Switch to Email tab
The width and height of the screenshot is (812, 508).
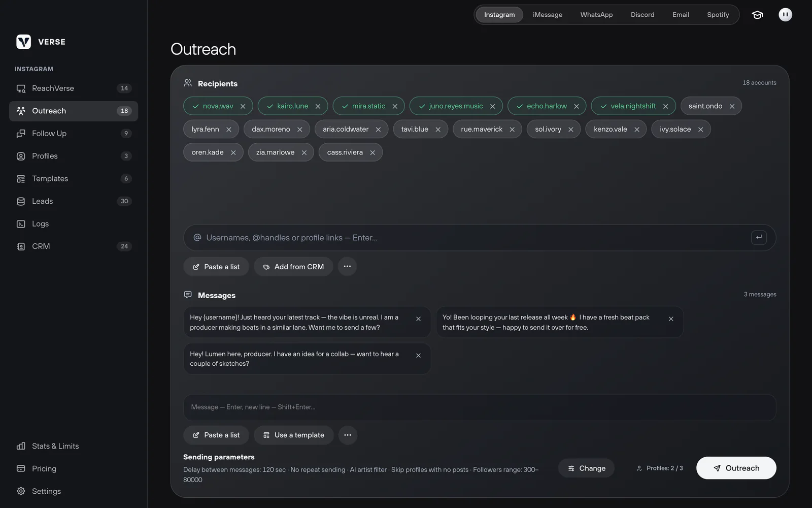(681, 15)
